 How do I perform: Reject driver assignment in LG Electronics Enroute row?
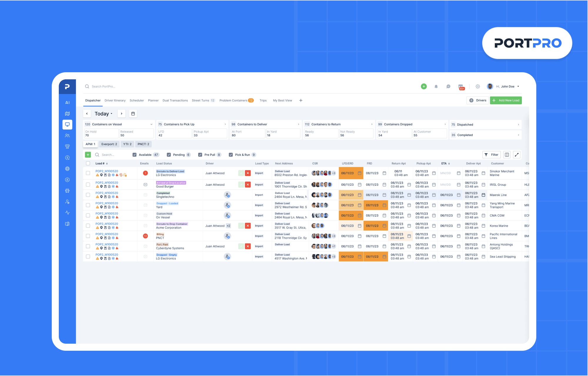coord(248,173)
